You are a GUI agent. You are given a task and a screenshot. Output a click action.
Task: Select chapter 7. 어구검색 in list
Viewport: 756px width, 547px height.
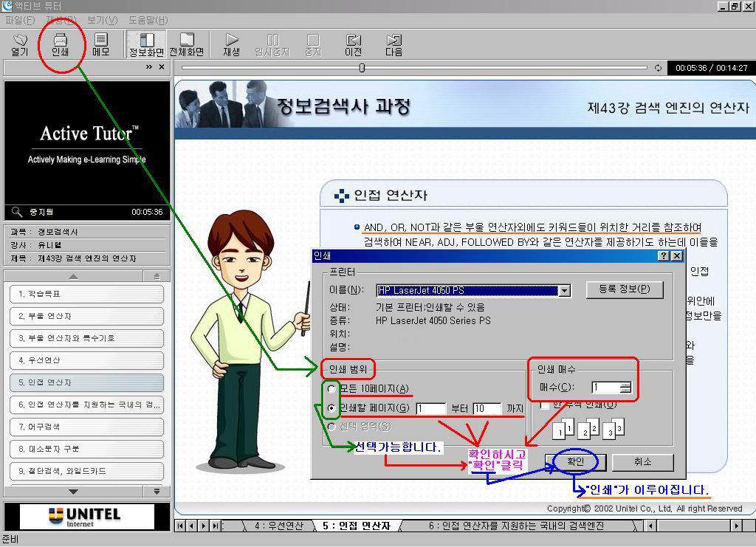coord(86,427)
